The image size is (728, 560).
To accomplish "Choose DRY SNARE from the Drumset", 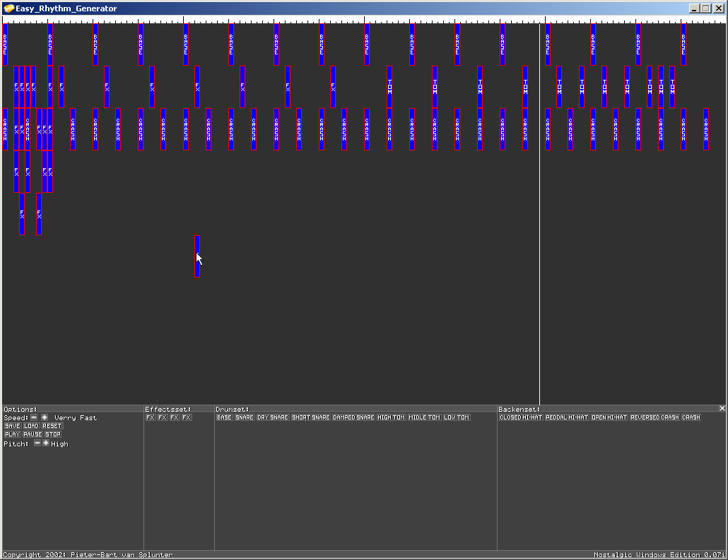I will pos(272,417).
